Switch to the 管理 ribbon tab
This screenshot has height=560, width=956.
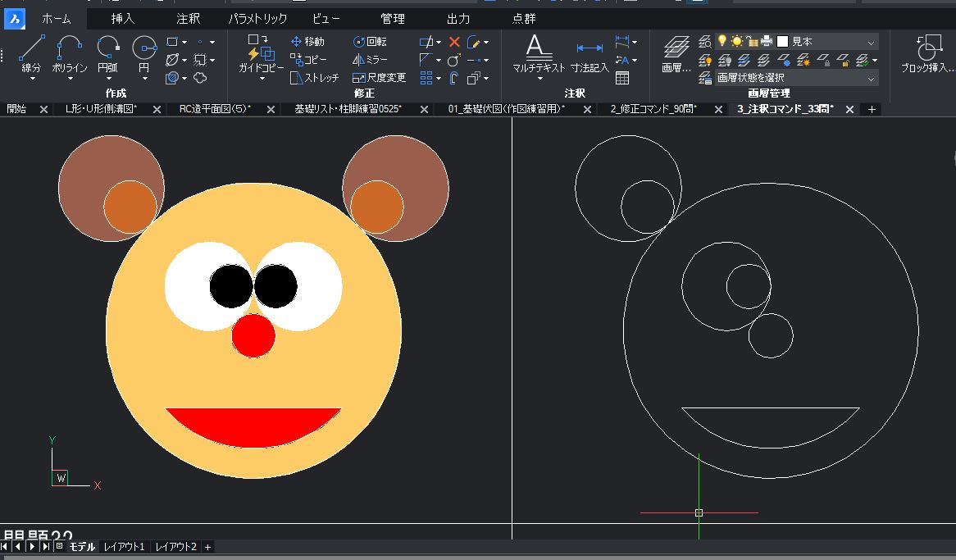pyautogui.click(x=393, y=19)
